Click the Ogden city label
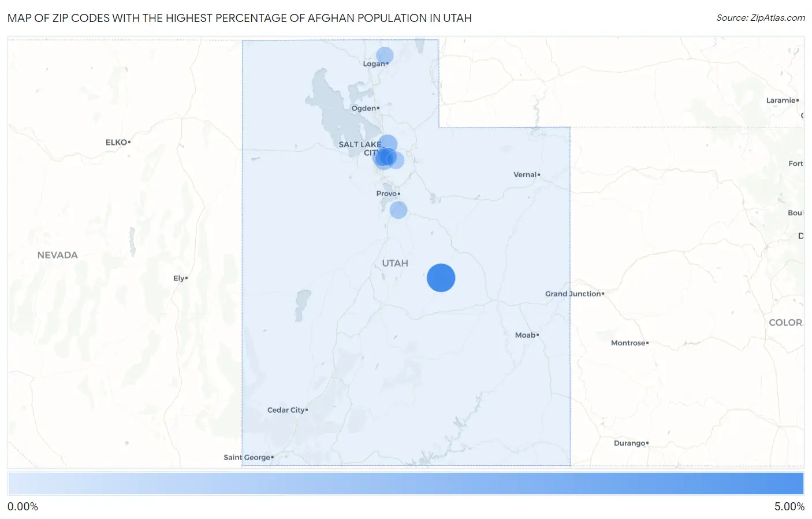This screenshot has height=519, width=812. 365,108
